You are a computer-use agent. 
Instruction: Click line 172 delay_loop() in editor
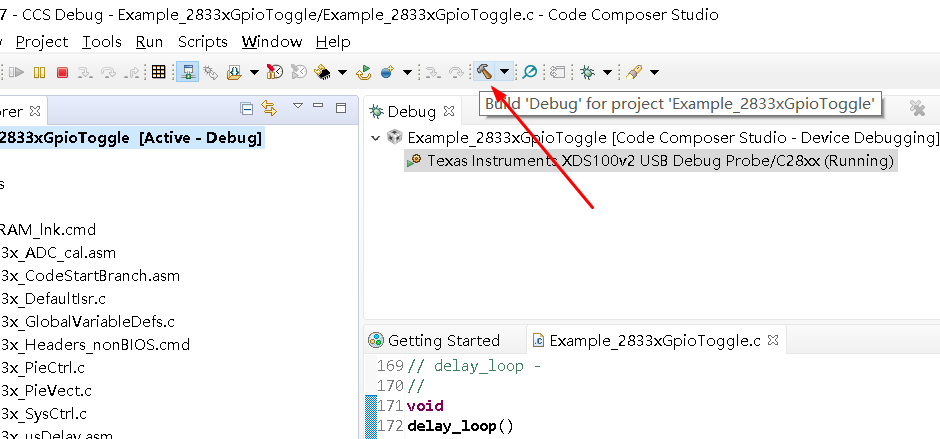click(460, 426)
